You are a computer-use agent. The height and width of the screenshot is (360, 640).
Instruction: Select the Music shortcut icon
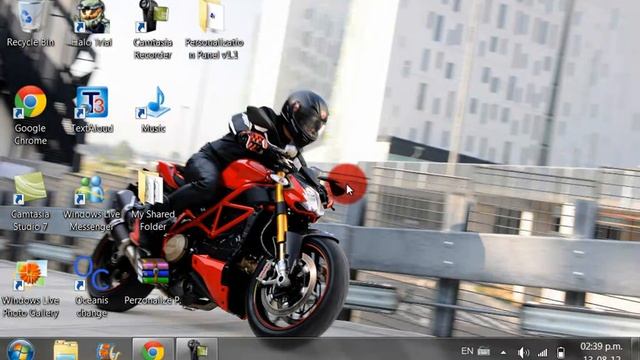(153, 109)
